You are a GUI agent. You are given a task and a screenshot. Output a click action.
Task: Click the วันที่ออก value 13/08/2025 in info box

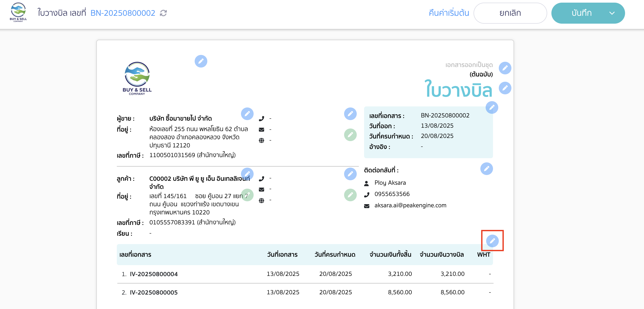pyautogui.click(x=437, y=126)
